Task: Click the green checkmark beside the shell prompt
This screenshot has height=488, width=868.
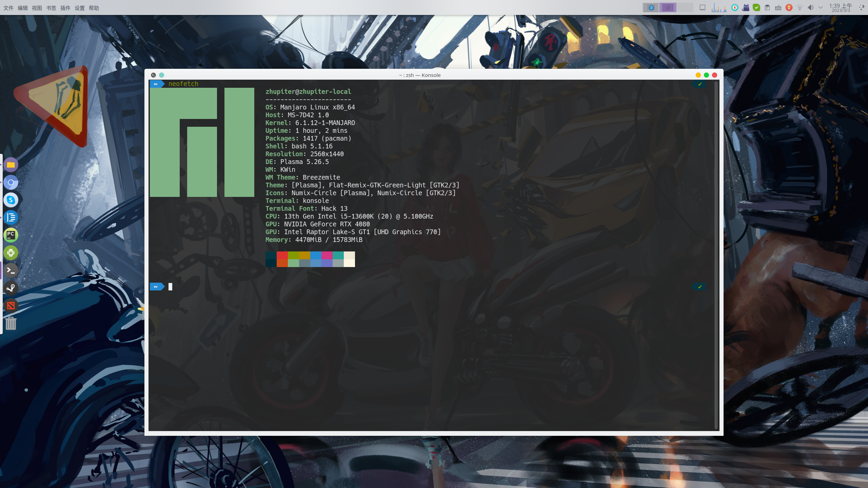Action: coord(699,286)
